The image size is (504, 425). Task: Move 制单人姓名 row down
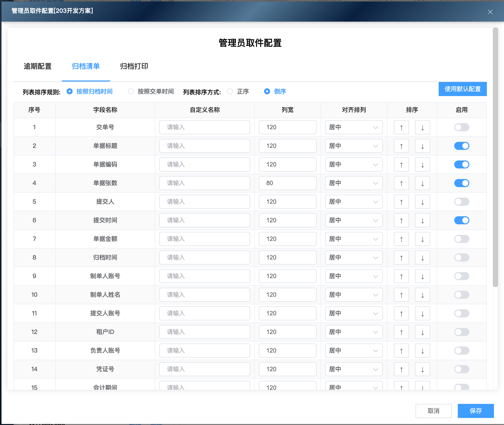(422, 295)
